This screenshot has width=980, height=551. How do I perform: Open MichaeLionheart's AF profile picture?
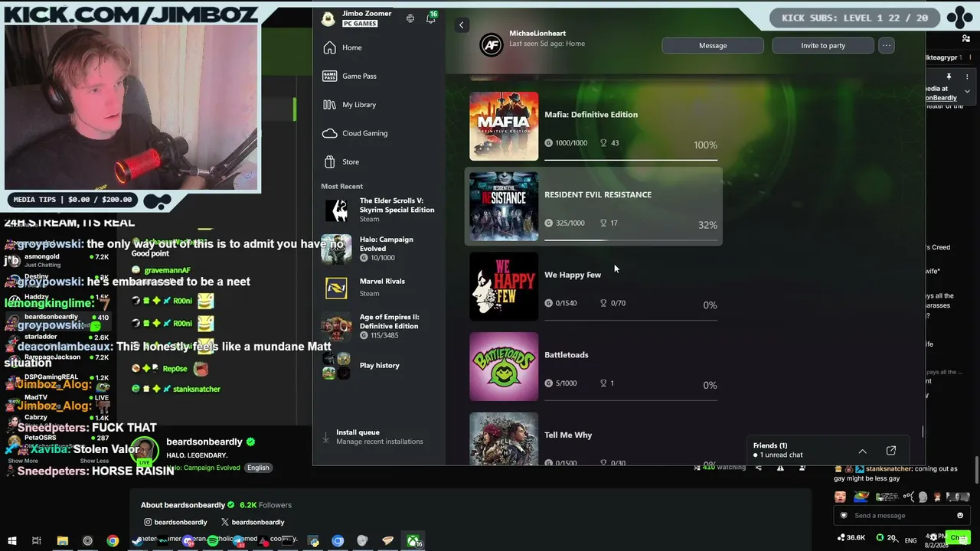click(492, 45)
